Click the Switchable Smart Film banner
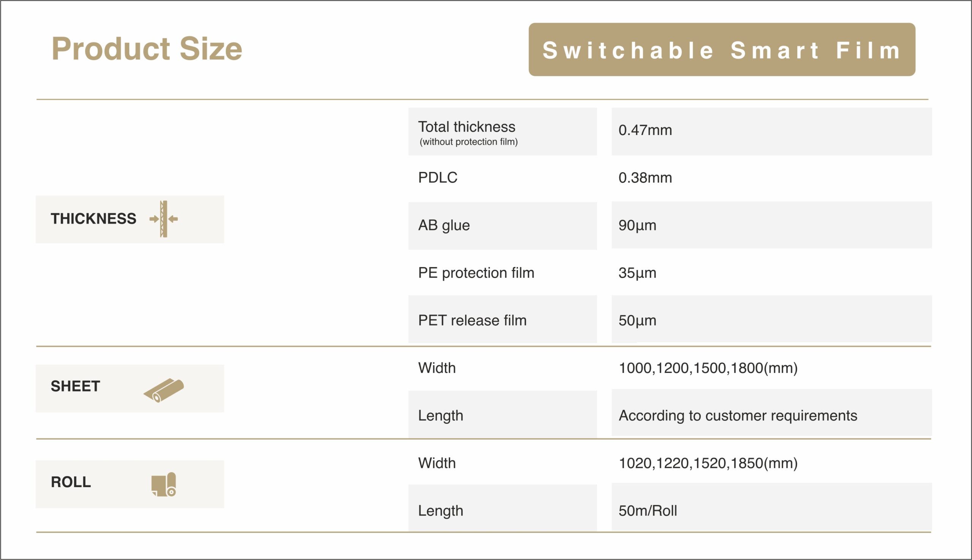 click(721, 50)
